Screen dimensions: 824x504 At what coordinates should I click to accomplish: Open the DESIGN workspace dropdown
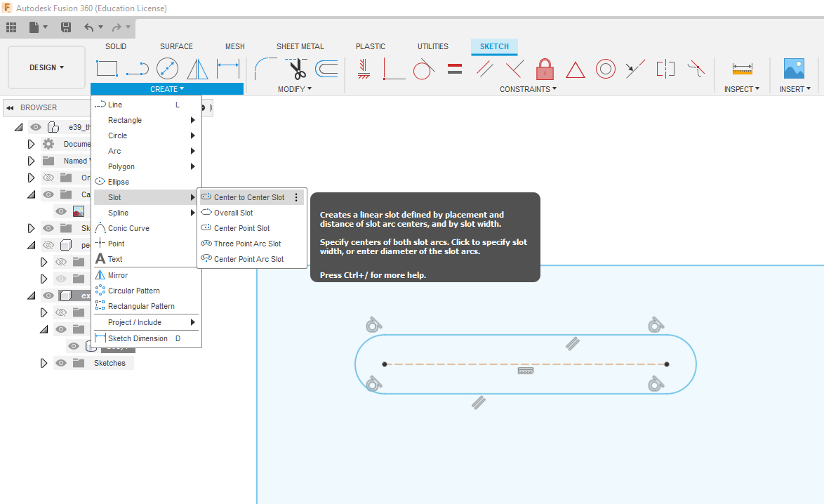pyautogui.click(x=46, y=67)
